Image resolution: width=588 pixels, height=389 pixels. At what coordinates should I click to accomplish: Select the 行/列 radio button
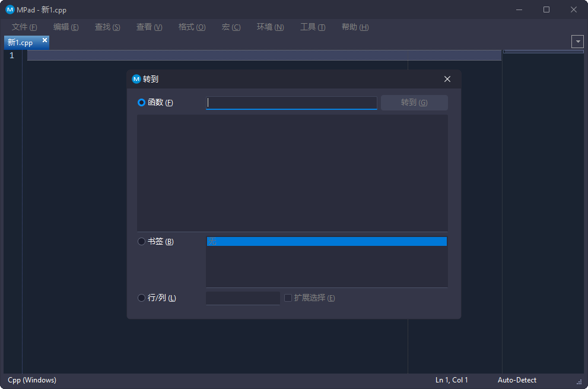tap(141, 298)
